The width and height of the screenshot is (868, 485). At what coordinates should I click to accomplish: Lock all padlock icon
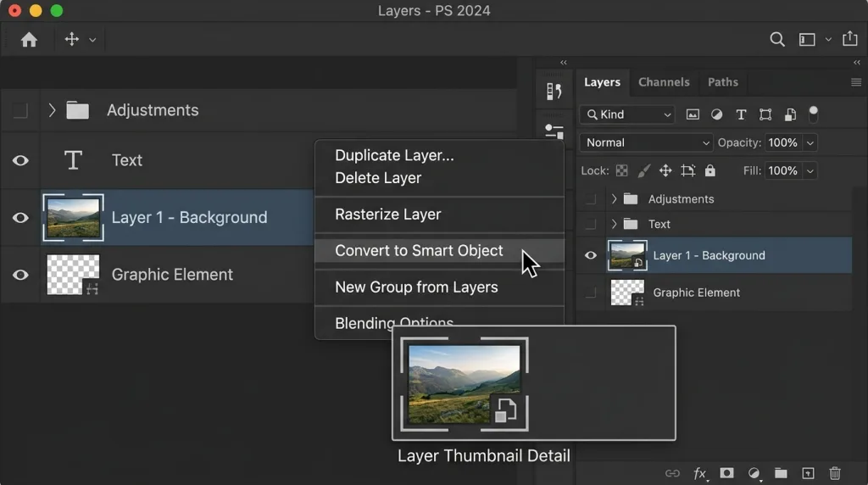(x=710, y=170)
